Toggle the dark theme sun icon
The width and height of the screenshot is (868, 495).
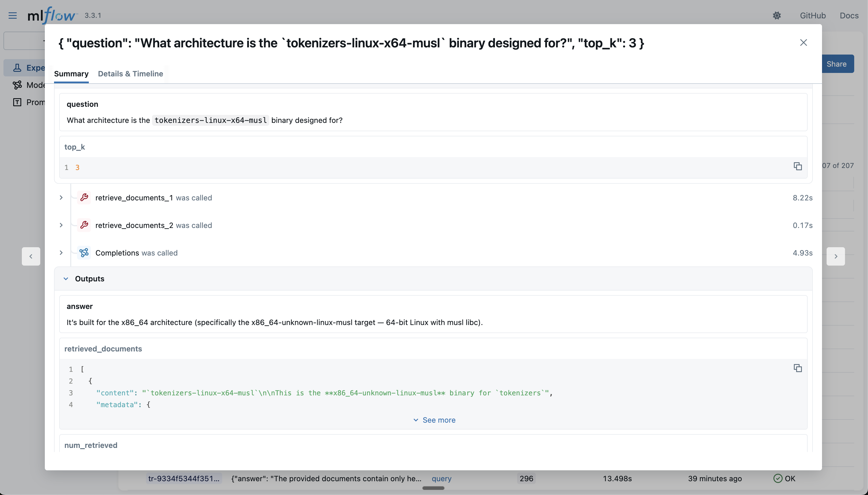pos(777,16)
